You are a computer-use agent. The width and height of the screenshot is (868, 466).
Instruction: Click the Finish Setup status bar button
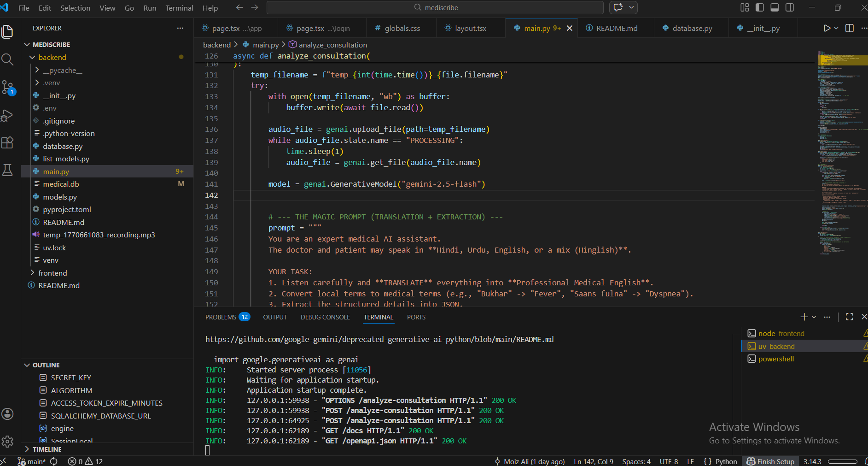point(771,461)
